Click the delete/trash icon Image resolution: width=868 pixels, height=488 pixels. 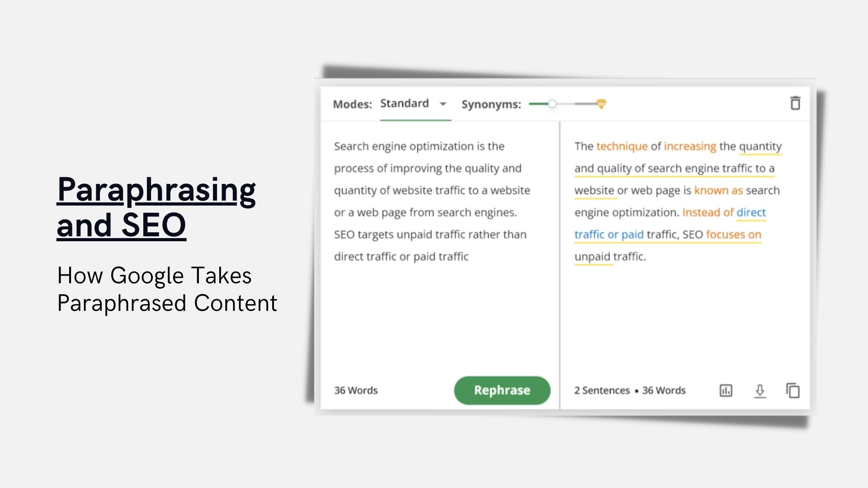tap(795, 103)
